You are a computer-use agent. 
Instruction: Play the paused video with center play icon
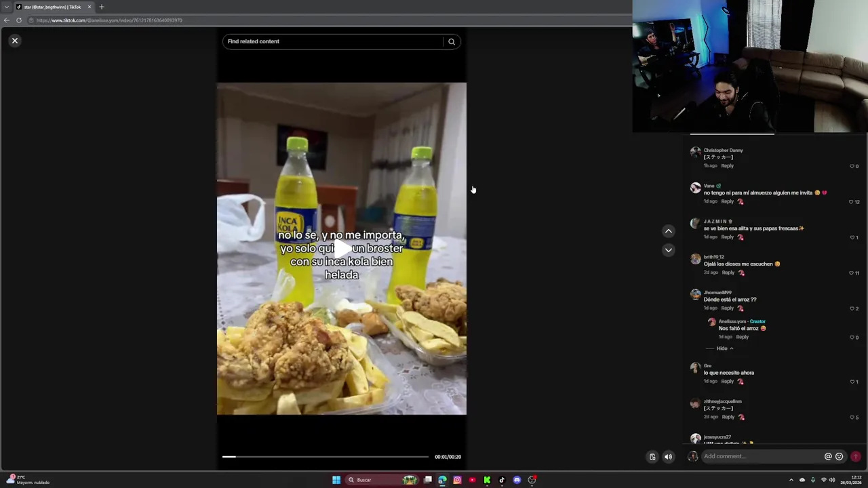342,249
